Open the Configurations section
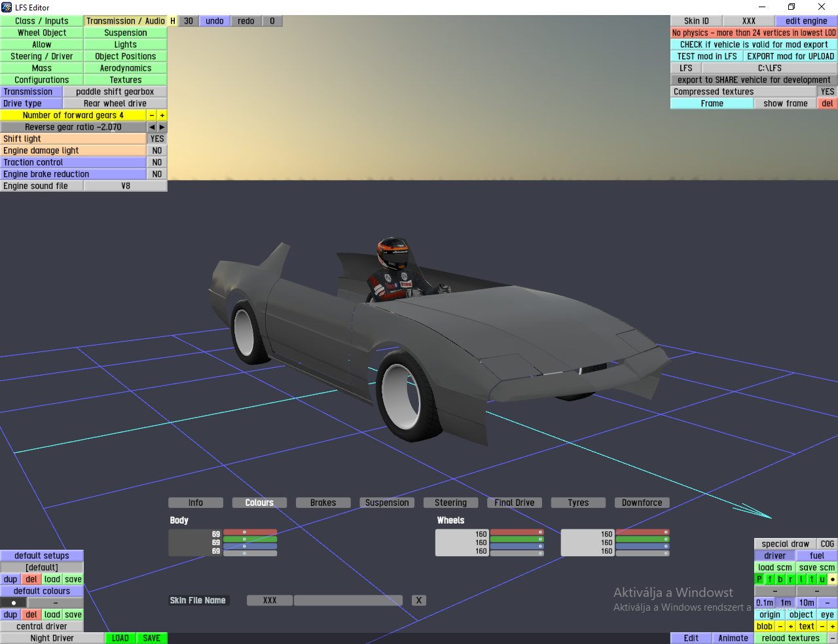This screenshot has height=644, width=838. point(42,80)
